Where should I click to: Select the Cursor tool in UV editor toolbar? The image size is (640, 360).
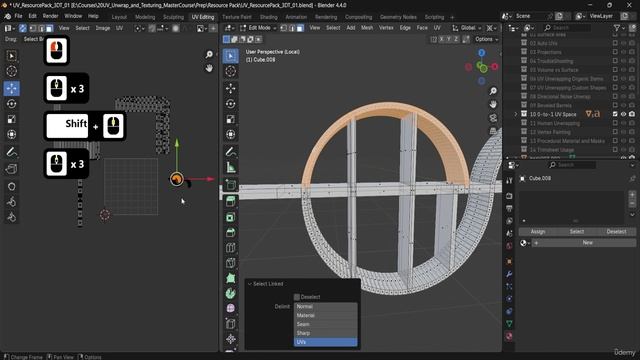pos(11,71)
